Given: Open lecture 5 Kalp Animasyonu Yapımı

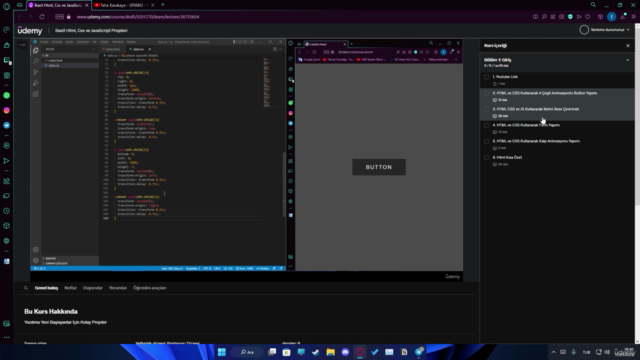Looking at the screenshot, I should click(x=557, y=144).
